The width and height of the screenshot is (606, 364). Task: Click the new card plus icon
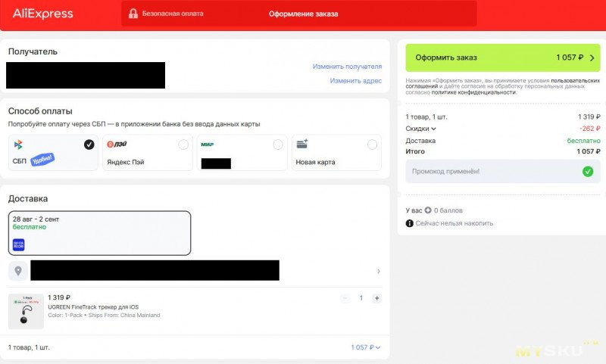click(x=301, y=144)
